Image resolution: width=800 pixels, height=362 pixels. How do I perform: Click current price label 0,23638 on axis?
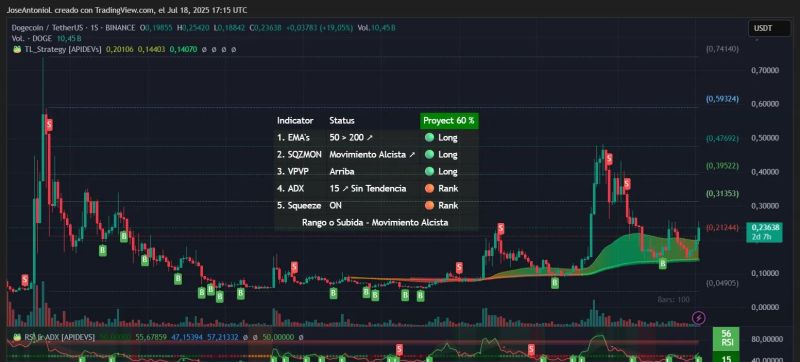tap(764, 227)
